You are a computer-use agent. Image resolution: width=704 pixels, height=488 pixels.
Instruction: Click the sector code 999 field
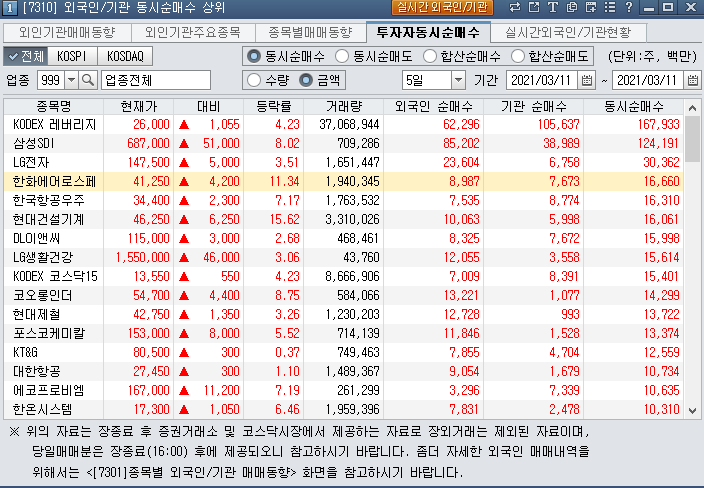point(51,80)
